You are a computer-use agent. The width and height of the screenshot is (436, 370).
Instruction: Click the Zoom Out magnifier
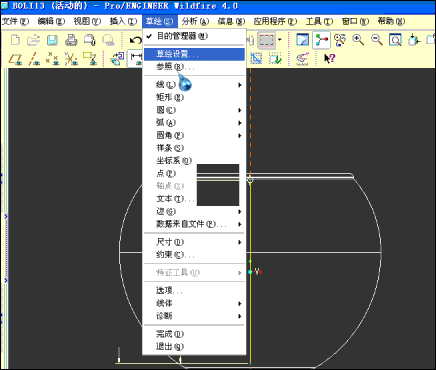[x=377, y=40]
